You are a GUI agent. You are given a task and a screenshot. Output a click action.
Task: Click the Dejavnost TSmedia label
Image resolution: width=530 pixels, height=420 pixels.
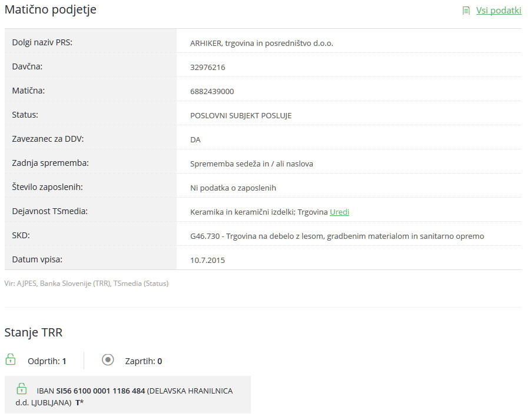pos(49,211)
